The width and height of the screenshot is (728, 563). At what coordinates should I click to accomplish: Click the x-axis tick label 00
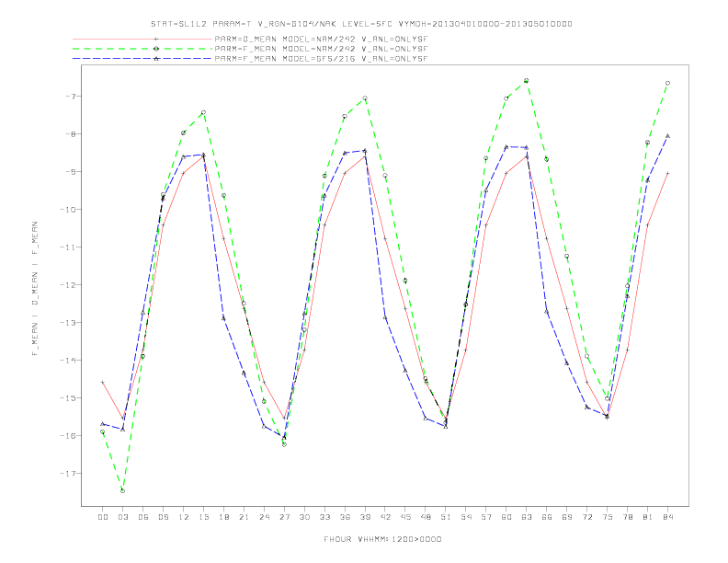point(103,517)
